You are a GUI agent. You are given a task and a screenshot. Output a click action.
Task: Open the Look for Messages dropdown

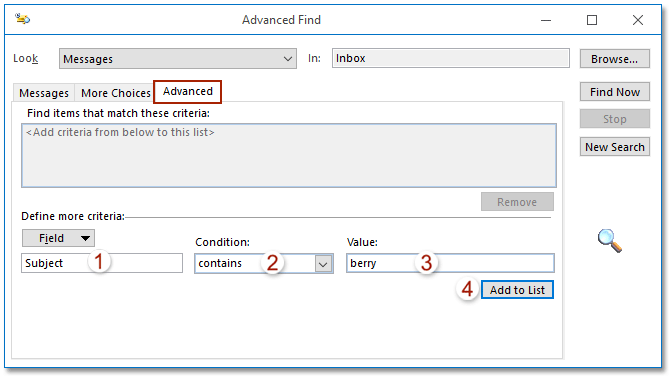[x=178, y=59]
